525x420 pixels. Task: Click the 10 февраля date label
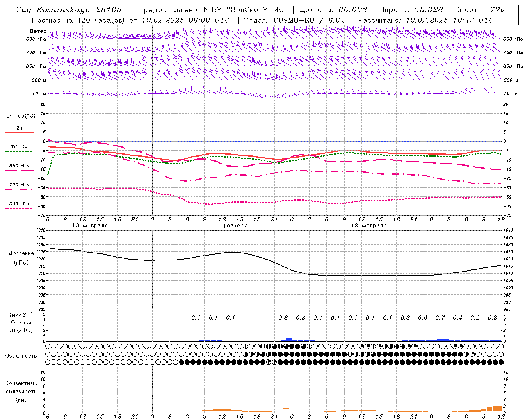coord(90,226)
